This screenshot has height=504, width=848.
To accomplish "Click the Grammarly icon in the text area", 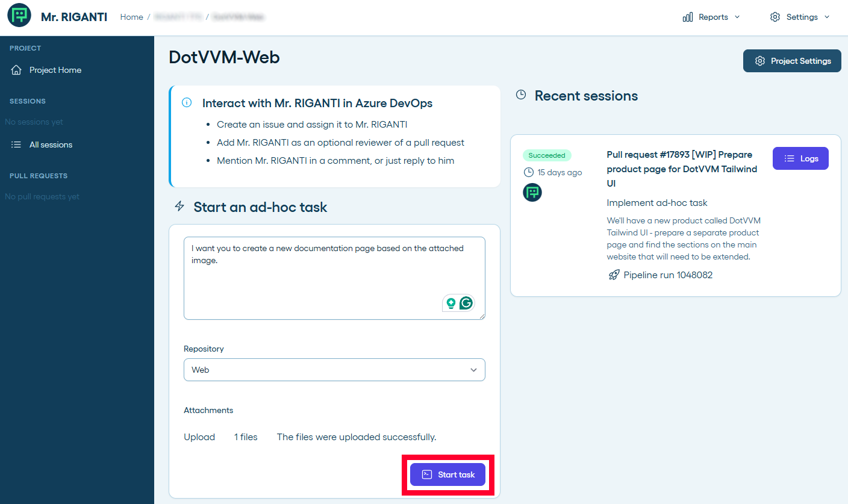I will tap(466, 303).
